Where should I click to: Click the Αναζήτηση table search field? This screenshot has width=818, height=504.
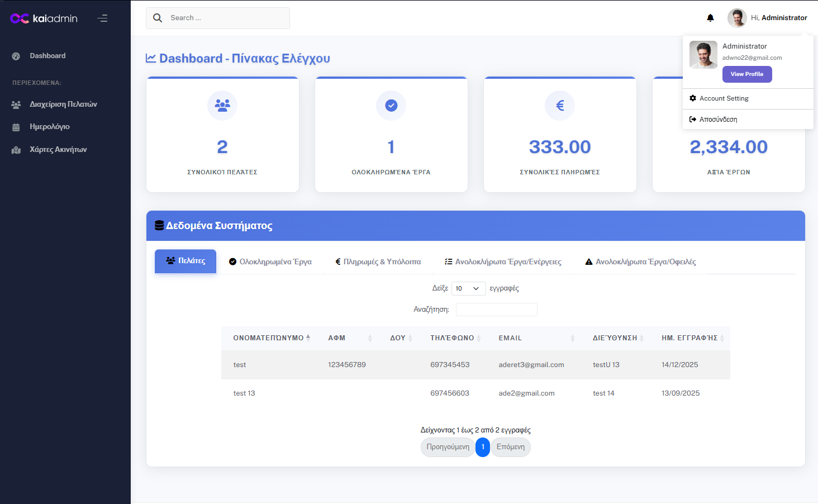point(496,310)
